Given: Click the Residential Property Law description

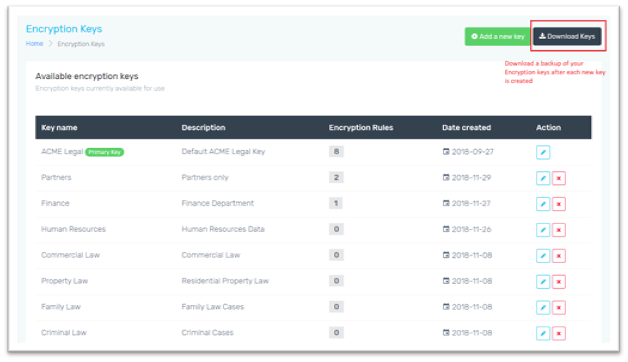Looking at the screenshot, I should click(x=225, y=281).
